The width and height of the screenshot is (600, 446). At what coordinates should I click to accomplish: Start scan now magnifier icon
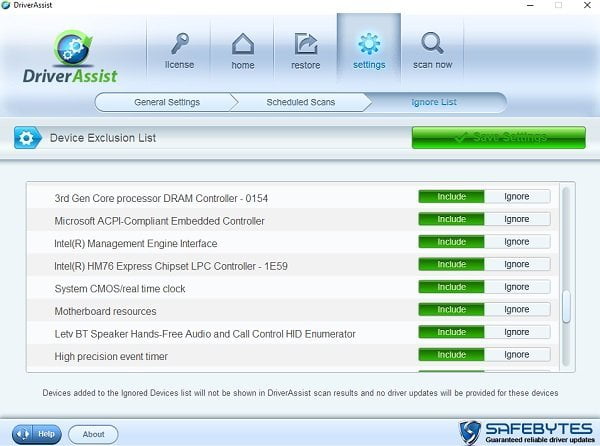tap(432, 43)
